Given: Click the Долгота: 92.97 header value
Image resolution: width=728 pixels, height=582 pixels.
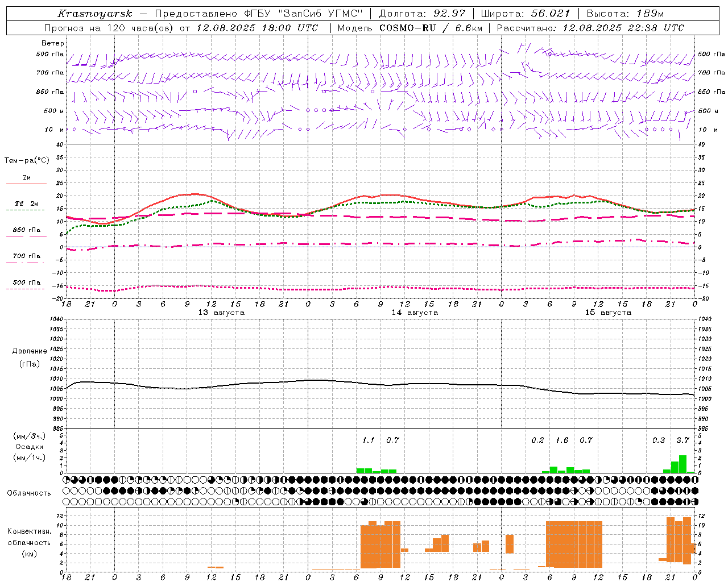Looking at the screenshot, I should coord(422,14).
